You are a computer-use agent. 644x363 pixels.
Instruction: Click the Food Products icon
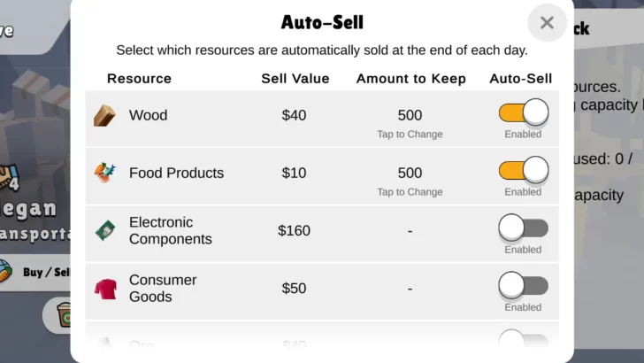tap(105, 173)
